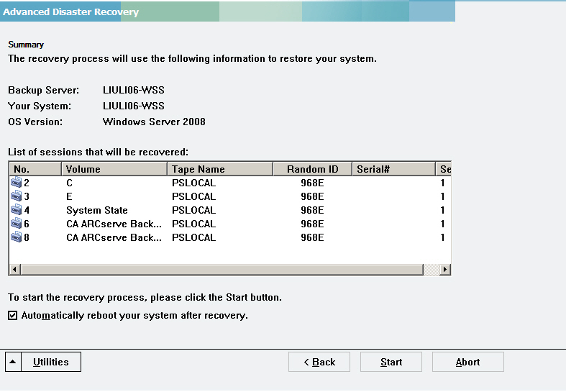Viewport: 566px width, 392px height.
Task: Click the session icon for row 8
Action: coord(17,237)
